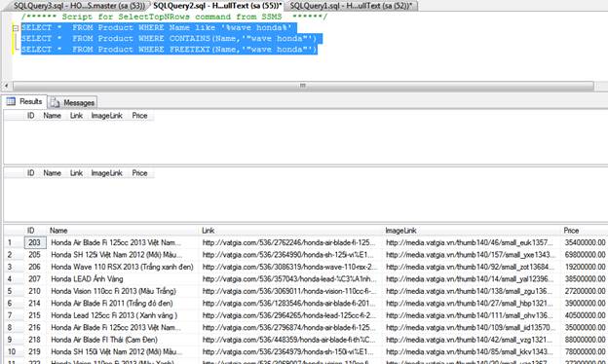
Task: Click the ImageLink header in the second result grid
Action: click(x=106, y=173)
